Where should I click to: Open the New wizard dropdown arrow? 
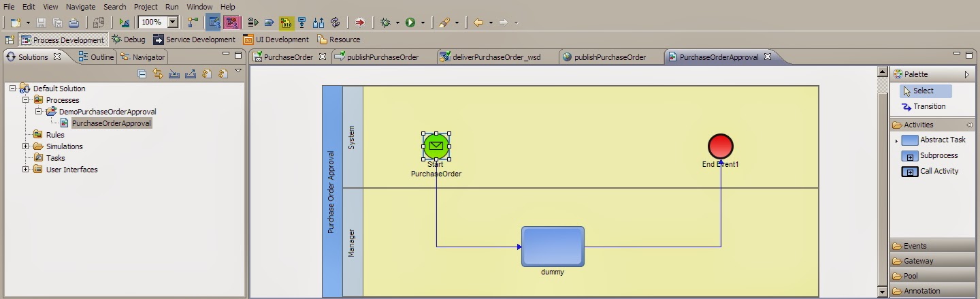(x=28, y=22)
